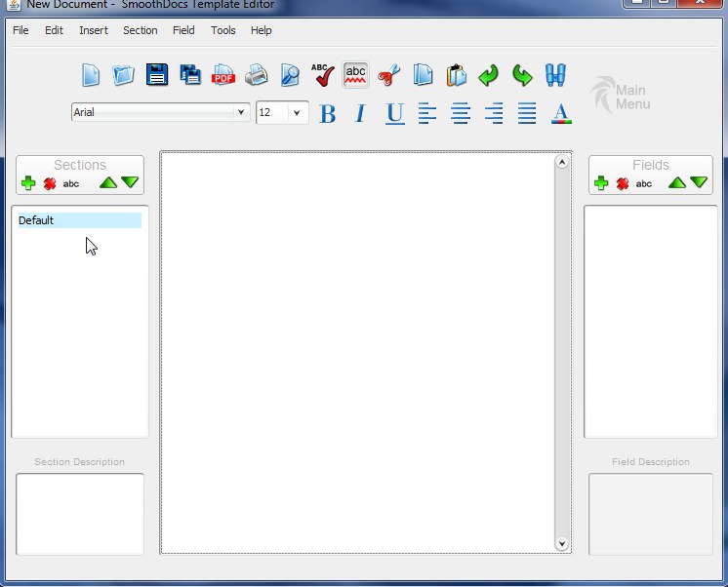Paste from clipboard icon
This screenshot has width=728, height=587.
(456, 75)
